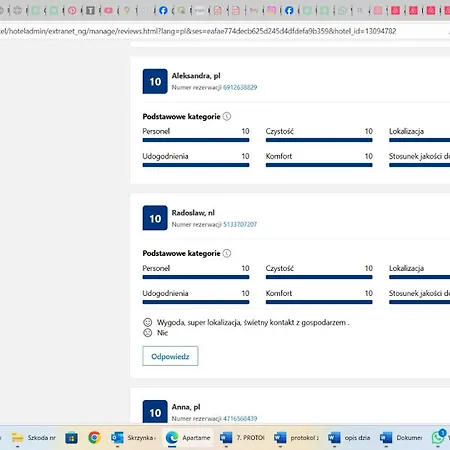Switch to the opis dzia Word document
This screenshot has width=450, height=450.
click(349, 437)
